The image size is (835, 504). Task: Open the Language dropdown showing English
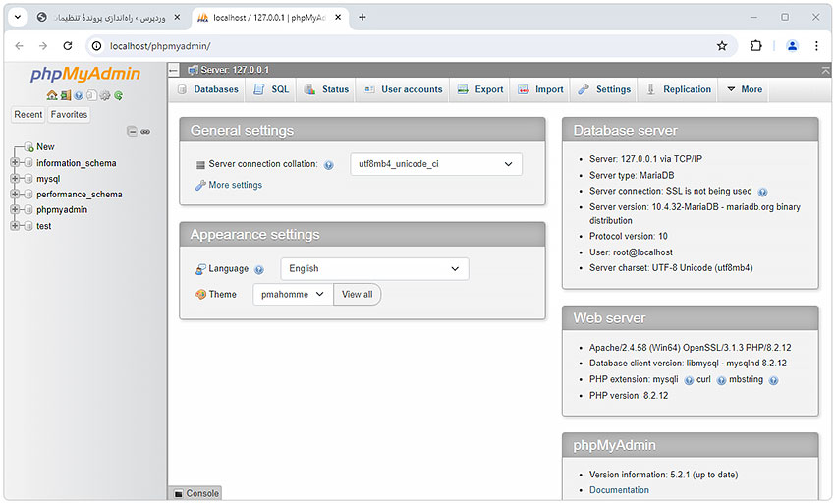(x=374, y=269)
